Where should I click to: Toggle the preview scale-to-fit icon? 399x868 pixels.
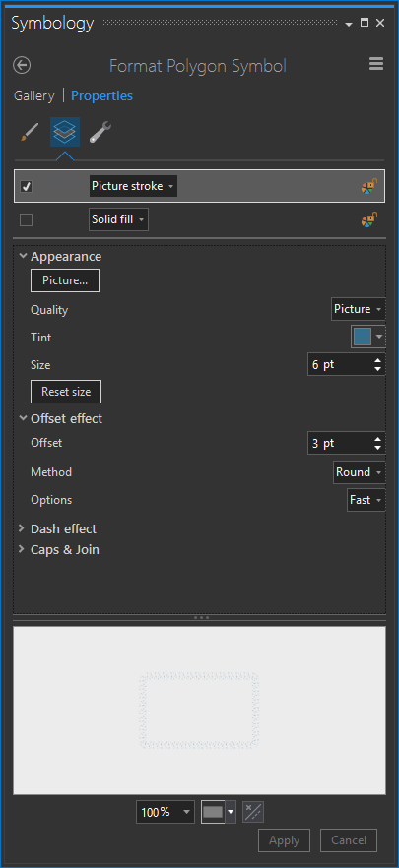click(253, 812)
